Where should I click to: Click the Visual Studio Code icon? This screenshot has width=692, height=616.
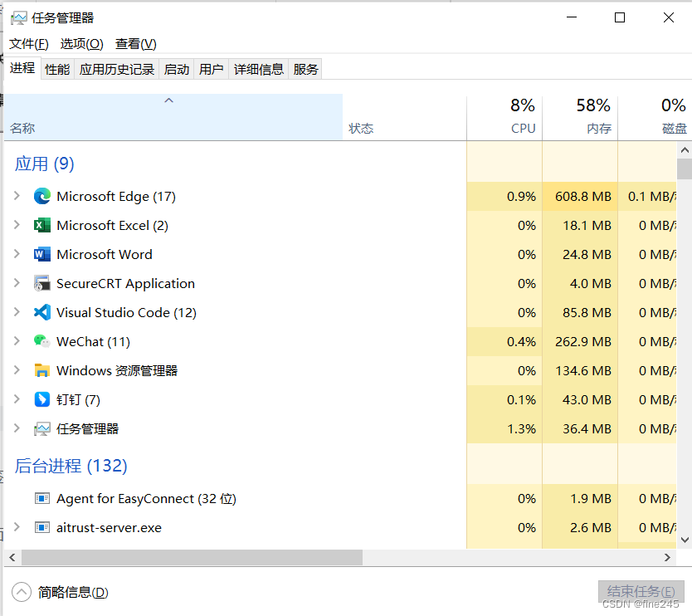42,313
